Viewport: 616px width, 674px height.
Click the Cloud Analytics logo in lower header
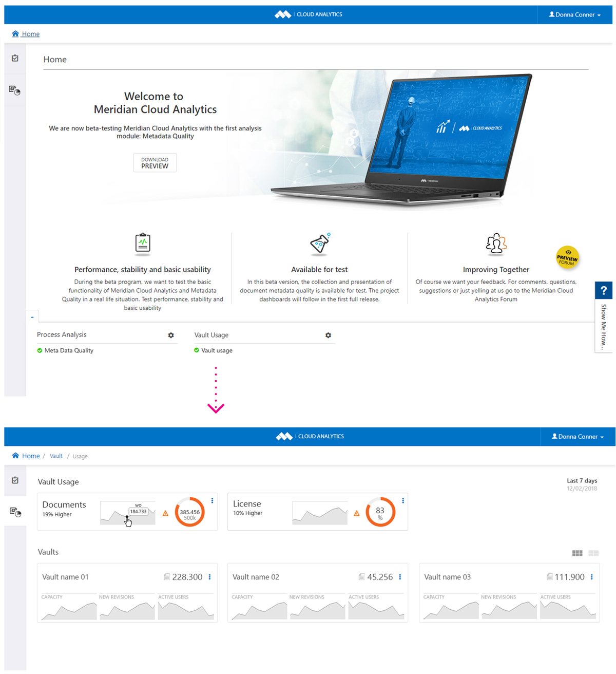pos(310,437)
